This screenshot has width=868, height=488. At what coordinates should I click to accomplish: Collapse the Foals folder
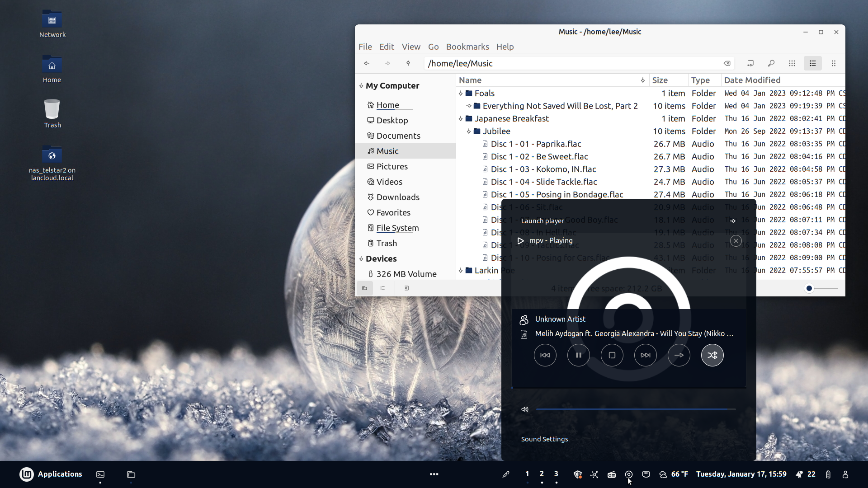coord(461,94)
